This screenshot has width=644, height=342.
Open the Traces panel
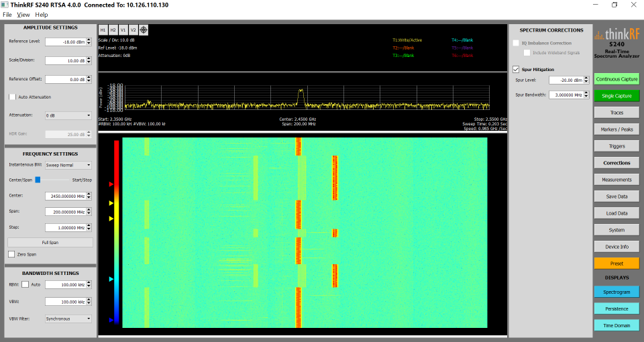616,113
